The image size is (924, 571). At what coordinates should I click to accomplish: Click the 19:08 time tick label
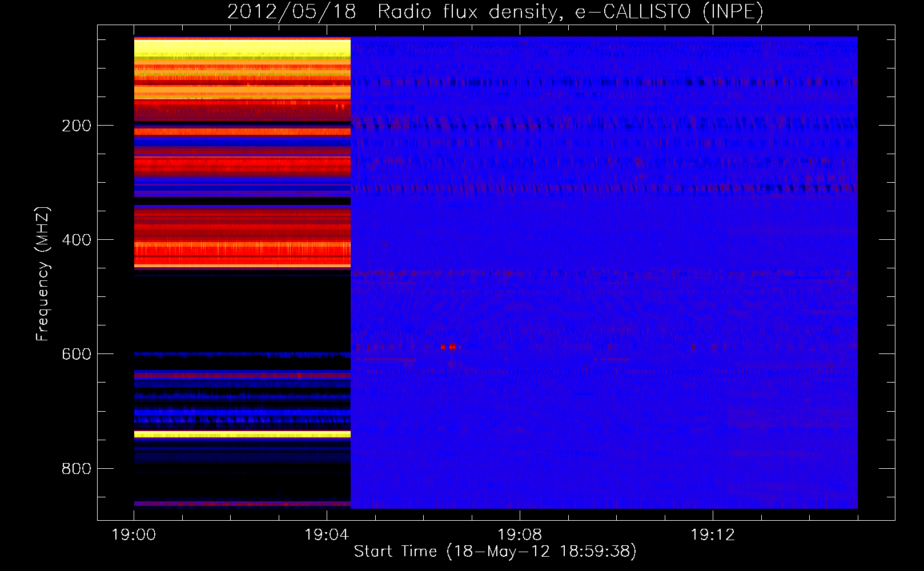pos(520,535)
